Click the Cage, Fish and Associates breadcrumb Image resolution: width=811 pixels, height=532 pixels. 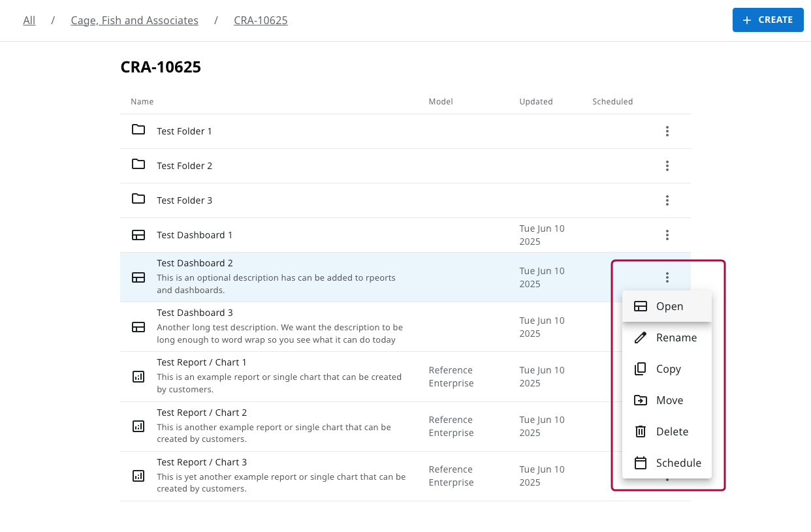point(135,20)
